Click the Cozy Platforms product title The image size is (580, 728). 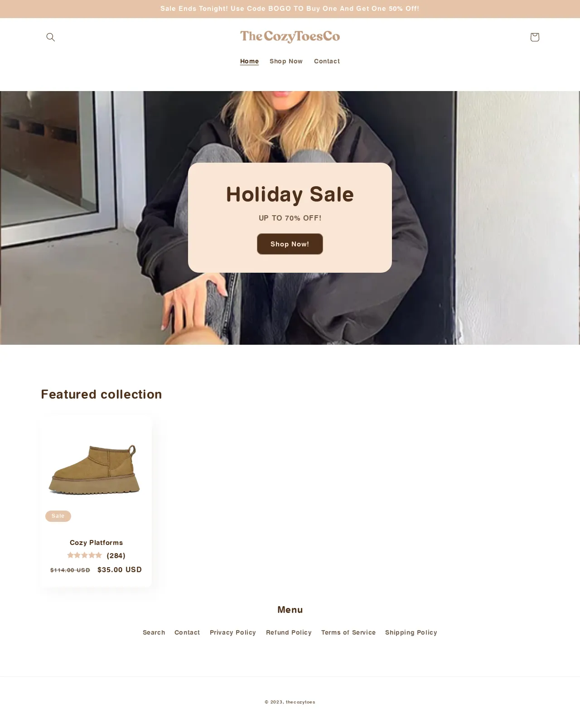coord(97,543)
